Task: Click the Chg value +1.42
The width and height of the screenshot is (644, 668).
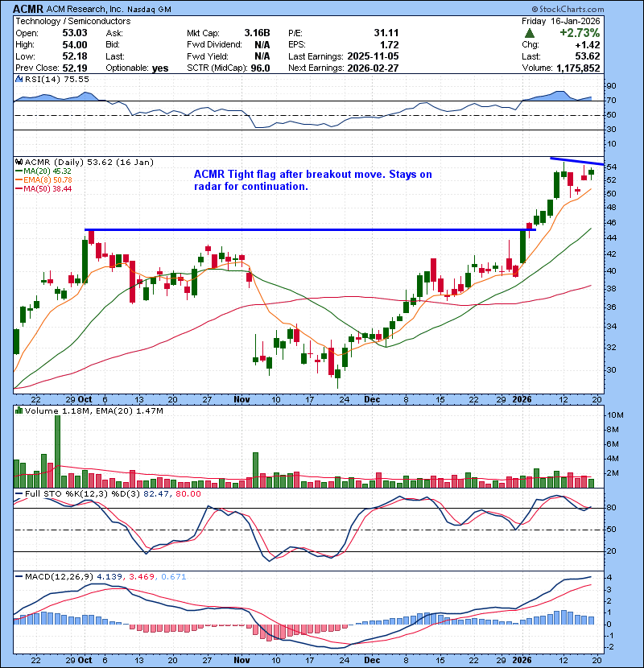Action: pos(588,45)
